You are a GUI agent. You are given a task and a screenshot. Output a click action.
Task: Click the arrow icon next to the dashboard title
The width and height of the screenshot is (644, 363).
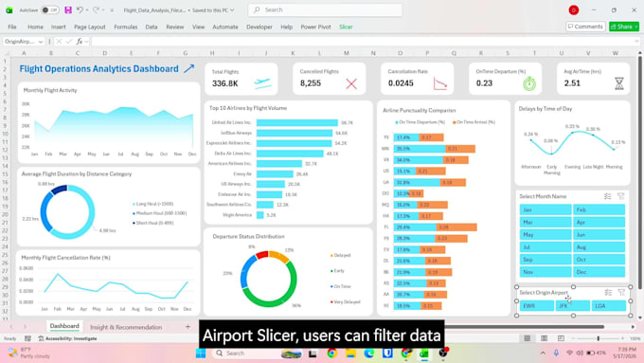click(x=188, y=68)
